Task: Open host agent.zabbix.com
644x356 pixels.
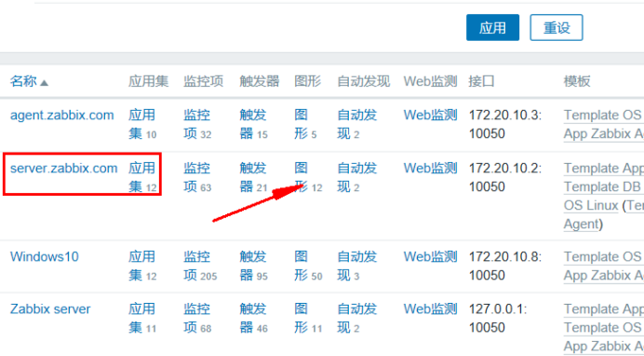Action: point(62,116)
